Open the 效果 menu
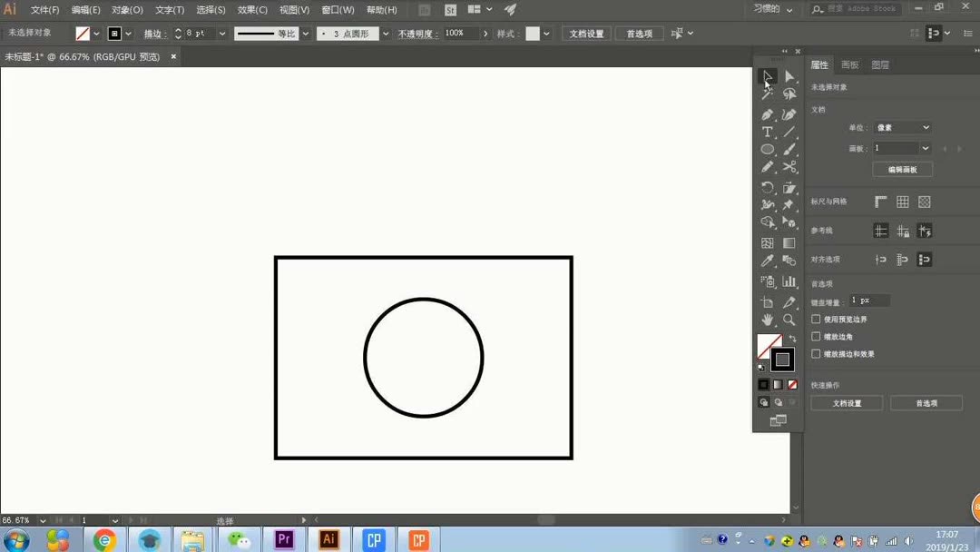Screen dimensions: 980x552 251,9
